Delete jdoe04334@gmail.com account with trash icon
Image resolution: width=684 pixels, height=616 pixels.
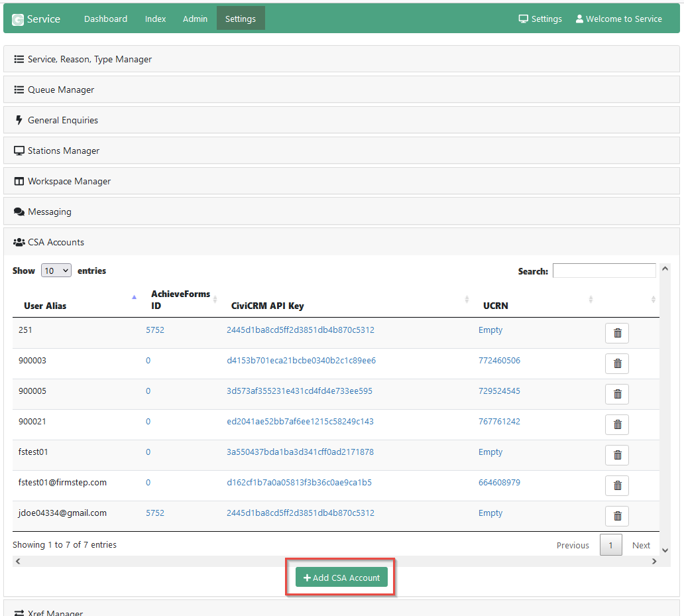[x=617, y=517]
